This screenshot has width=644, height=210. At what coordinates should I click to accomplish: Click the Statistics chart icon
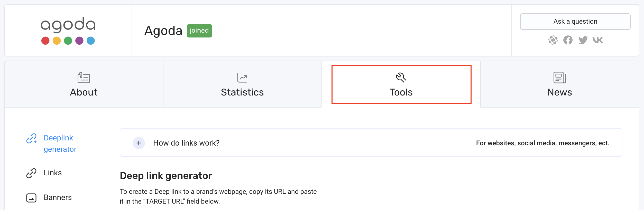pos(242,78)
